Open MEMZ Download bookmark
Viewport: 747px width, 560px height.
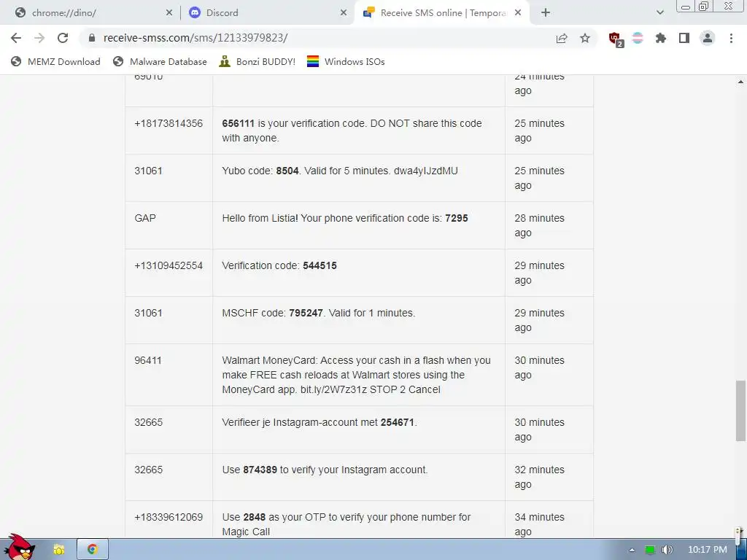(x=55, y=61)
